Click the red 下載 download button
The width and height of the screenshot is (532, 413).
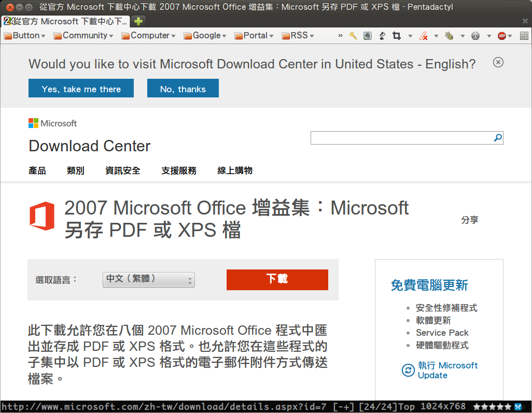[x=277, y=279]
